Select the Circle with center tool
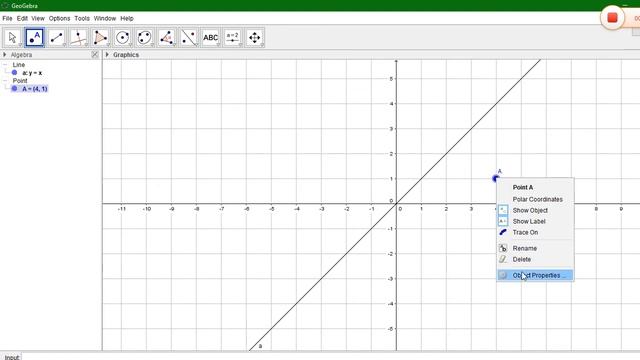Viewport: 640px width, 360px height. pyautogui.click(x=122, y=38)
